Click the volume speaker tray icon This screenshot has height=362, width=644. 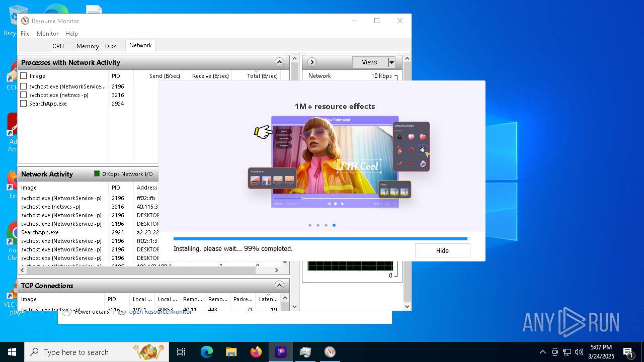pyautogui.click(x=579, y=352)
